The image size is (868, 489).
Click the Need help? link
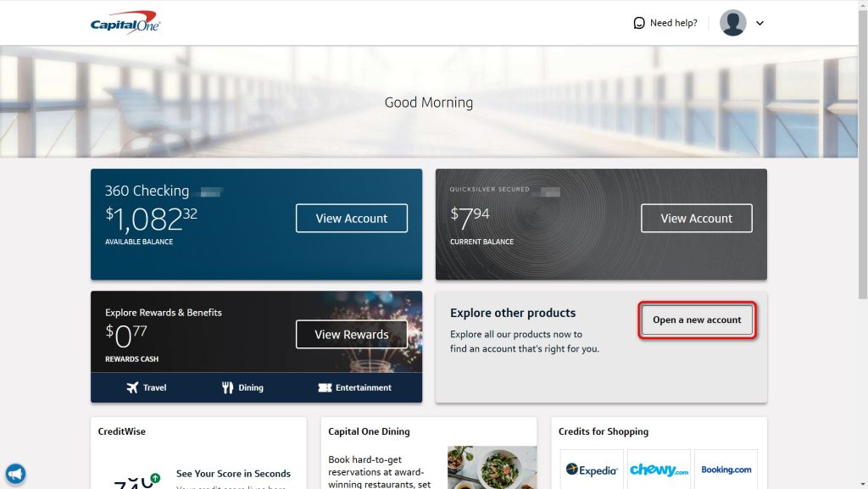pos(674,23)
